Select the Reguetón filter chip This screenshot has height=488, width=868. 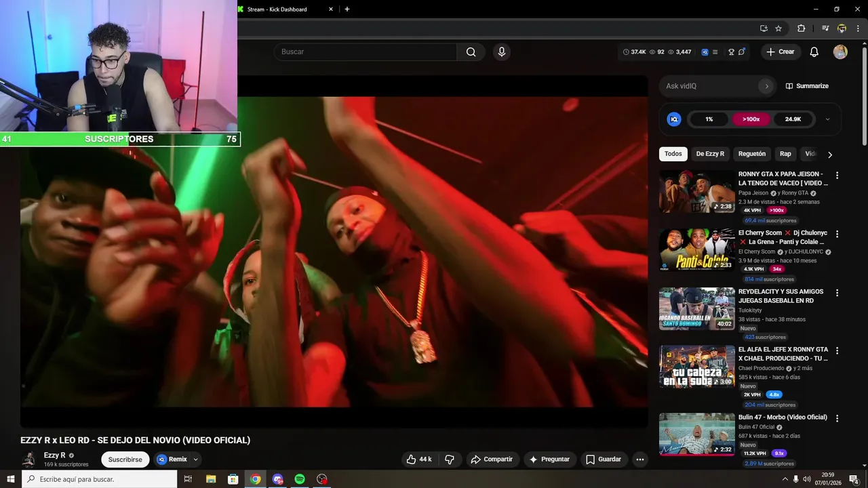752,154
